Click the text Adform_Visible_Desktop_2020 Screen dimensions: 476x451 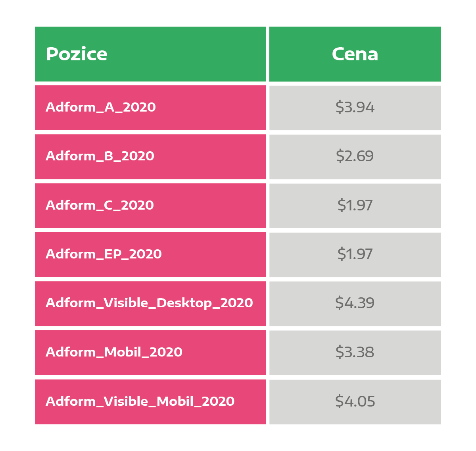pos(149,303)
